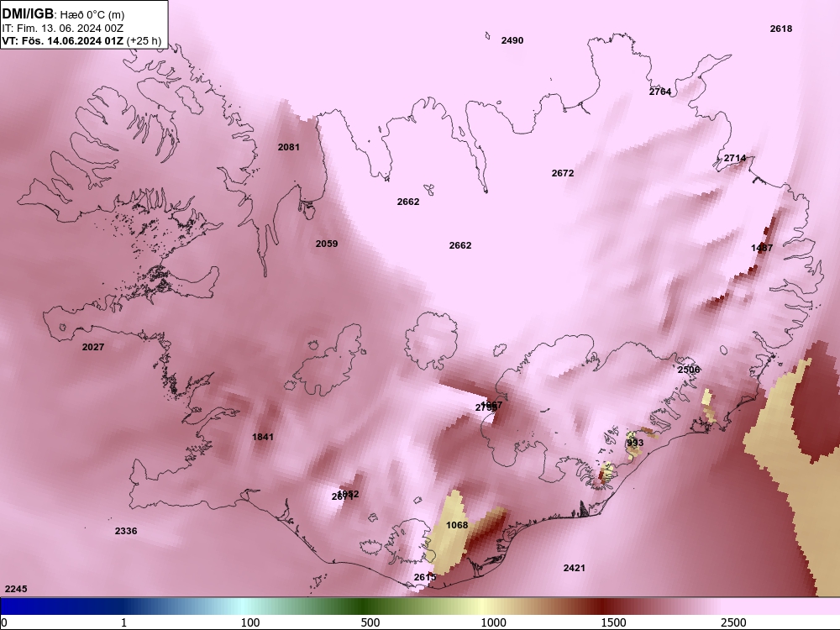The height and width of the screenshot is (630, 840).
Task: Select the 2618 height value
Action: coord(781,29)
